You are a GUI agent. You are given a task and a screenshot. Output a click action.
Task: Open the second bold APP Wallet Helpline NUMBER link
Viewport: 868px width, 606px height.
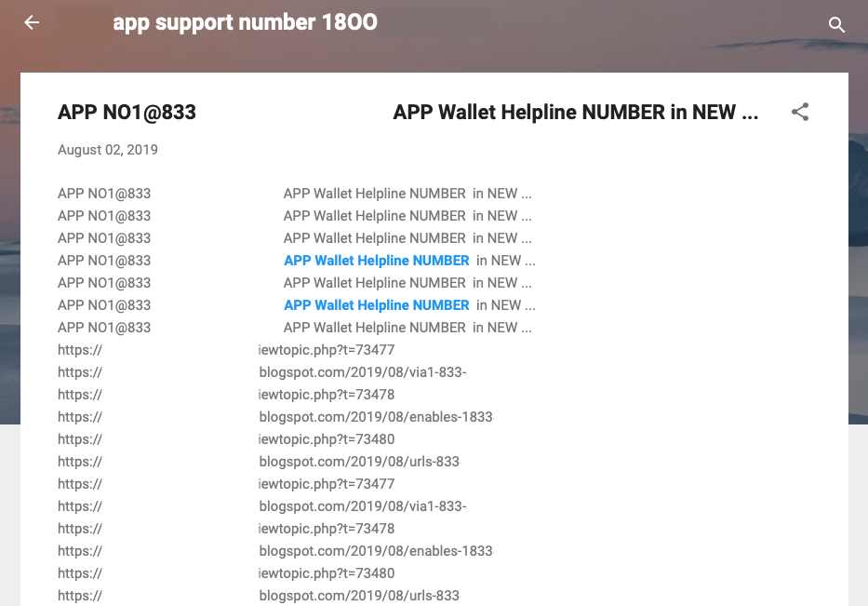pyautogui.click(x=376, y=305)
